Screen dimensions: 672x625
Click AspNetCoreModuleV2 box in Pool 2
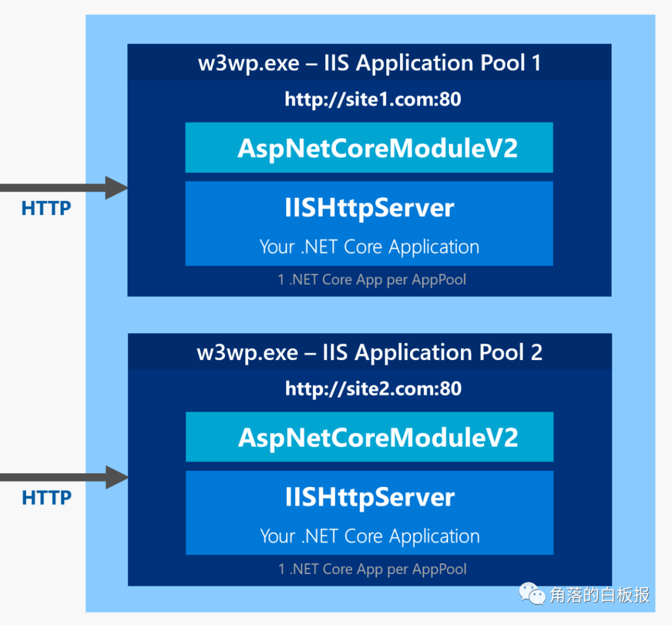point(370,437)
